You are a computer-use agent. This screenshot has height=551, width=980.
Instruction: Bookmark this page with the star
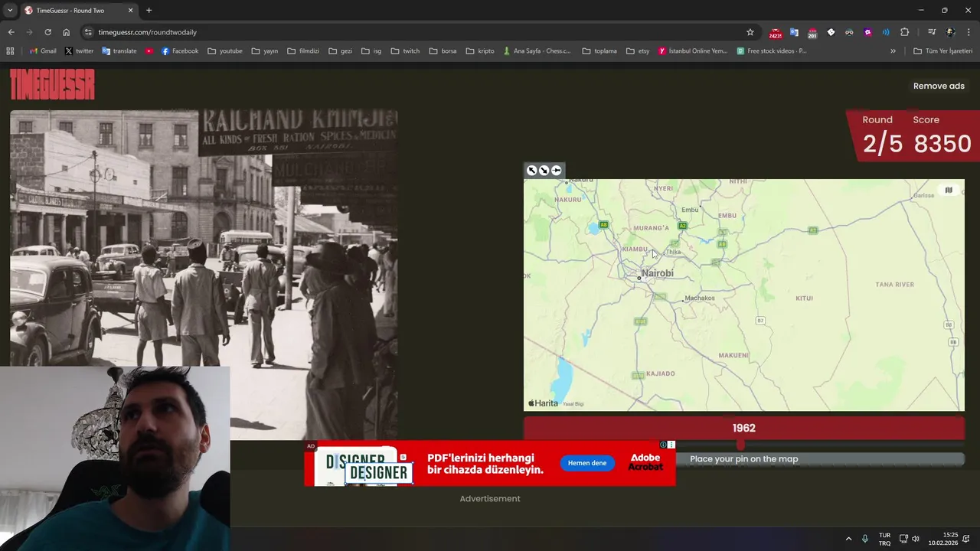(x=750, y=32)
